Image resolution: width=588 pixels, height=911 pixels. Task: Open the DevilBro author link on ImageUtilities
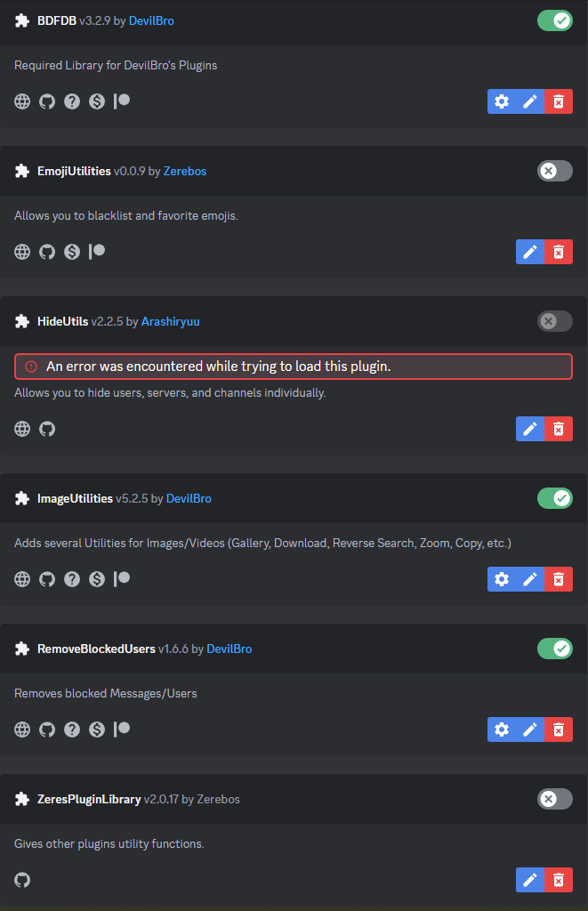pos(189,498)
